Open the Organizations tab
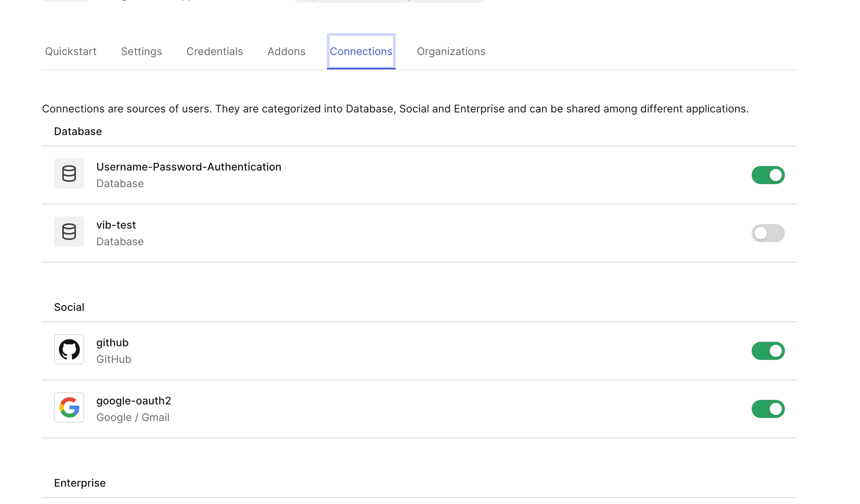860x504 pixels. [451, 51]
